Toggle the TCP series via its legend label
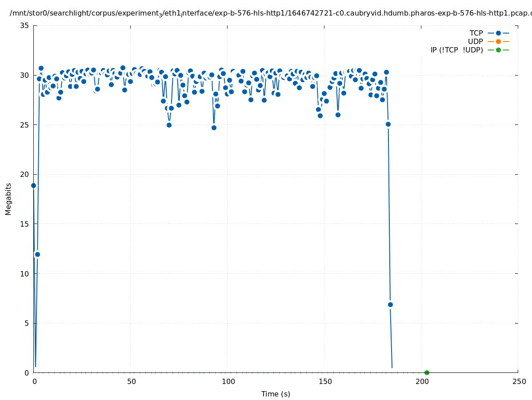 pos(476,33)
